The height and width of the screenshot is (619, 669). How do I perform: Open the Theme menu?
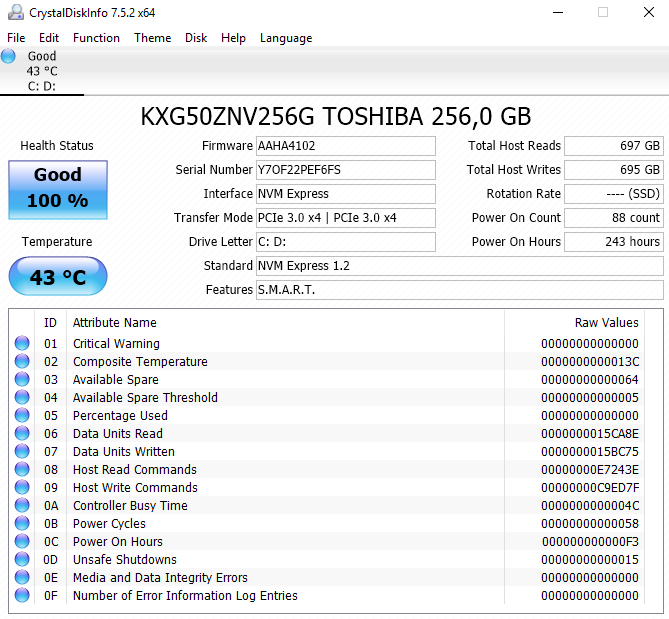(x=152, y=38)
